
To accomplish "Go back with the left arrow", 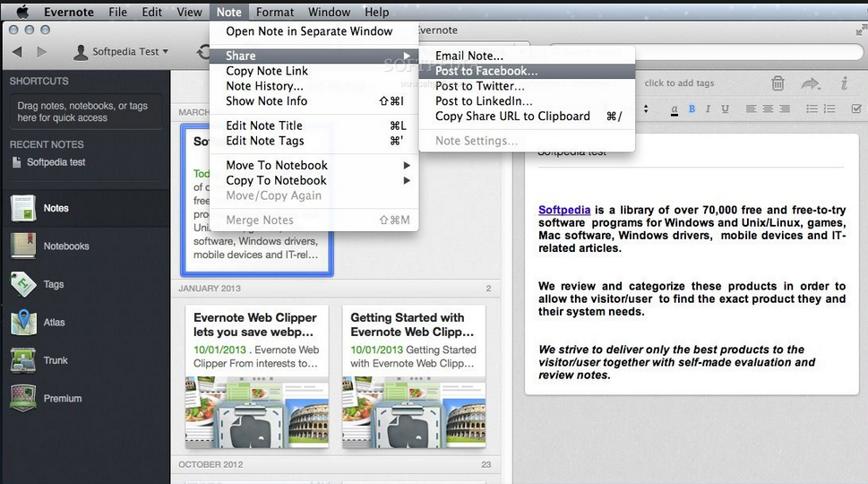I will pos(17,51).
